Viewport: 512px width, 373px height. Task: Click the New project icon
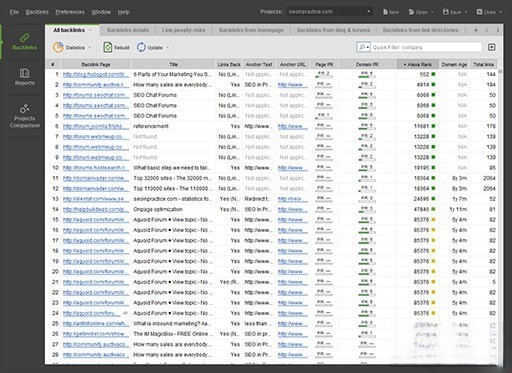click(x=385, y=12)
